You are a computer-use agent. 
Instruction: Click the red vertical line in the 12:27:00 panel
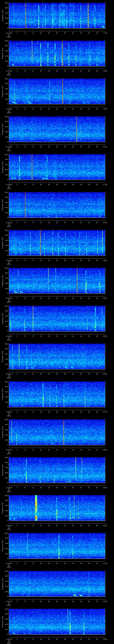(64, 432)
